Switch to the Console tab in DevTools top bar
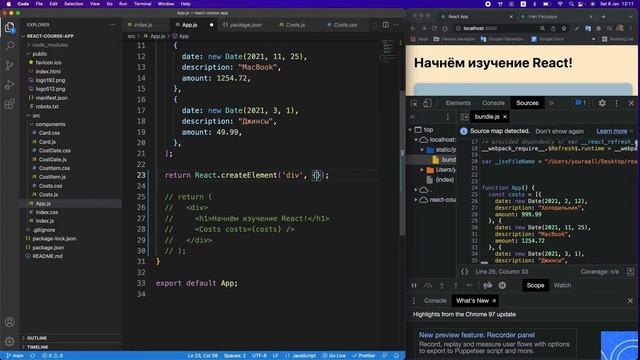 tap(493, 103)
